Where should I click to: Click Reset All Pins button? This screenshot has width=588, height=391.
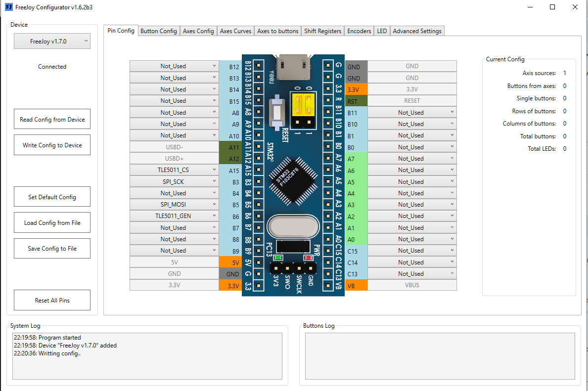click(x=52, y=300)
